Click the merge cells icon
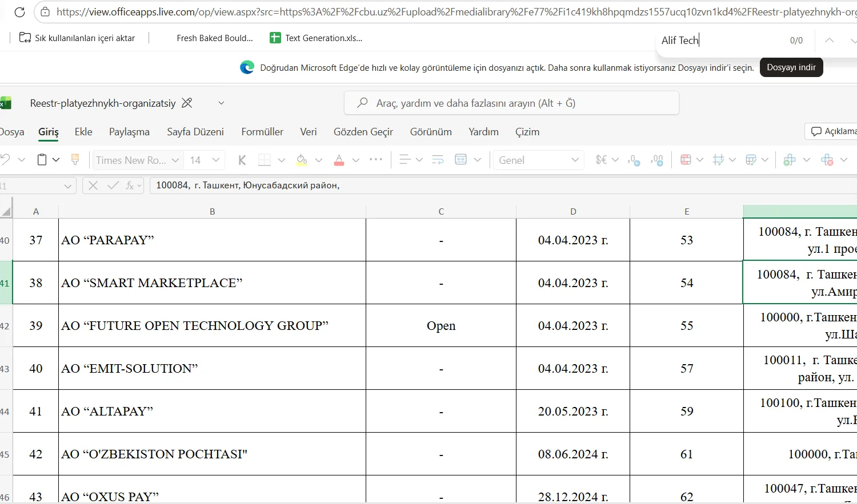Viewport: 857px width, 504px height. point(460,160)
